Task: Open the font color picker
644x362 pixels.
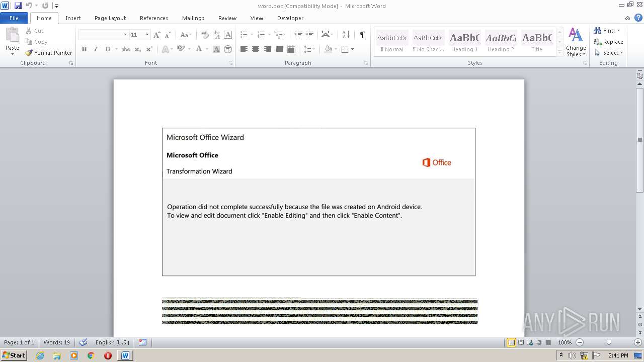Action: 207,49
